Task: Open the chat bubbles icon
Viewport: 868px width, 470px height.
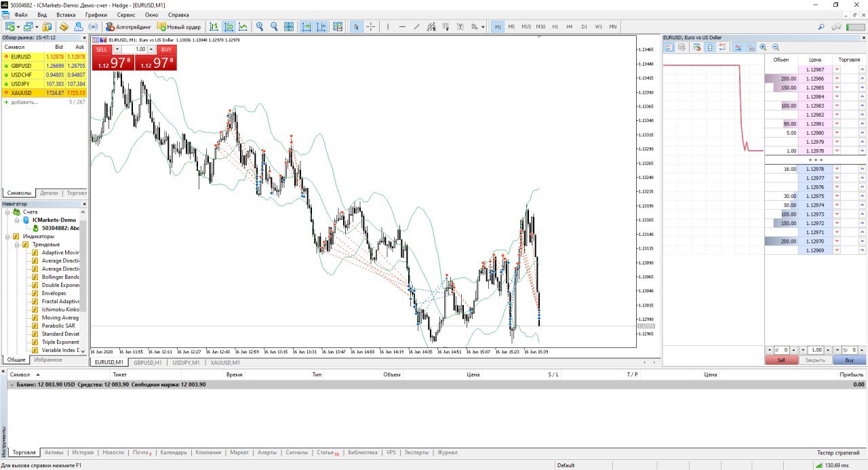Action: point(836,27)
